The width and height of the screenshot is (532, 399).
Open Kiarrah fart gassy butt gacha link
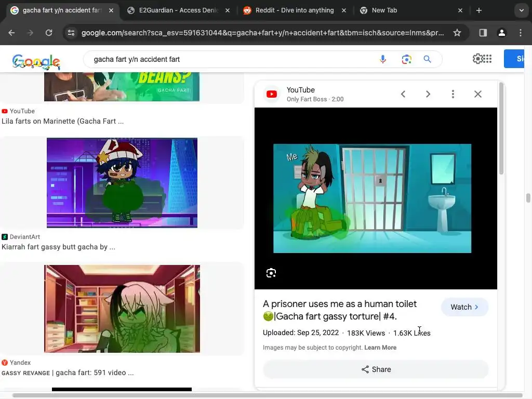coord(58,247)
